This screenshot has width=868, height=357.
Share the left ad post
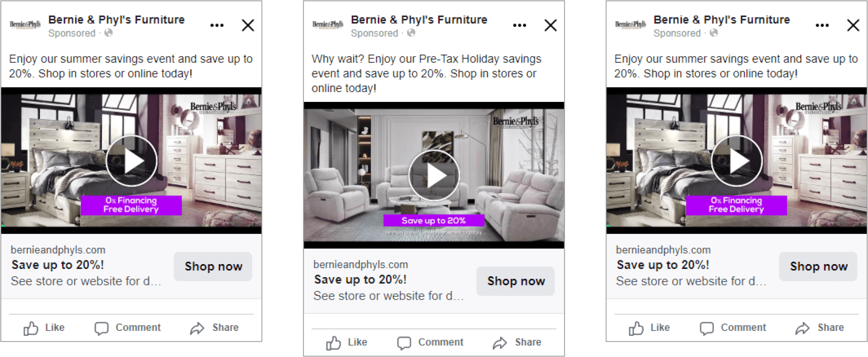click(x=214, y=328)
